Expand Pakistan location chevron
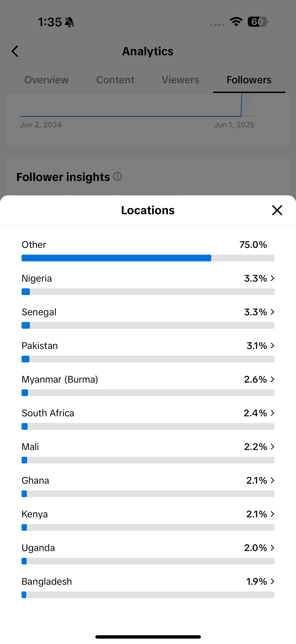Viewport: 296px width, 644px height. coord(272,346)
